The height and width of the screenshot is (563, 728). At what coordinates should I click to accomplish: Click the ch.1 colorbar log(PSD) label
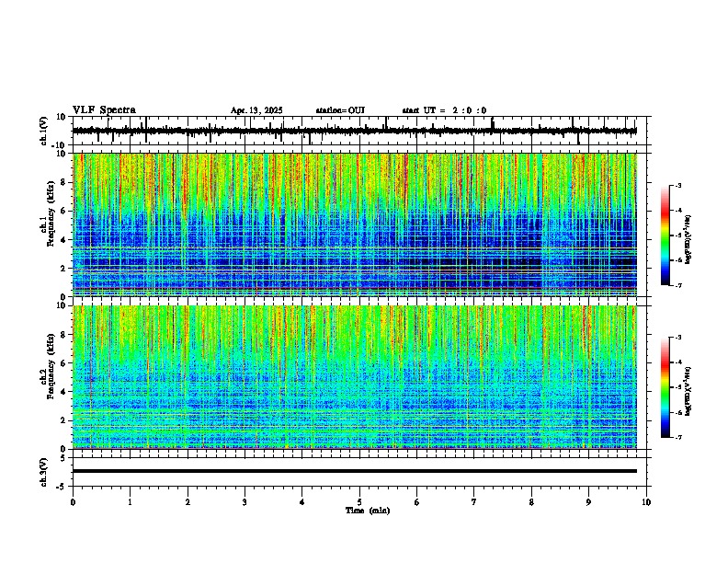coord(688,240)
